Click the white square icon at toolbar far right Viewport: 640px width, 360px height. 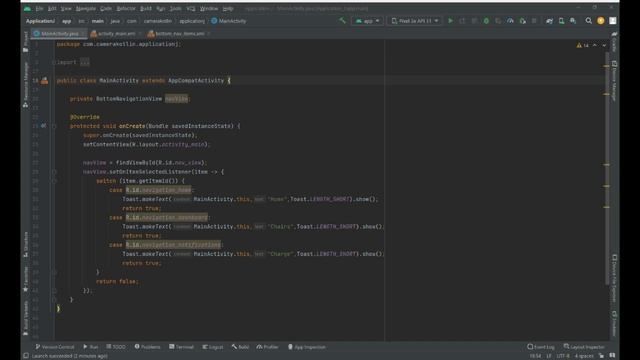point(613,20)
